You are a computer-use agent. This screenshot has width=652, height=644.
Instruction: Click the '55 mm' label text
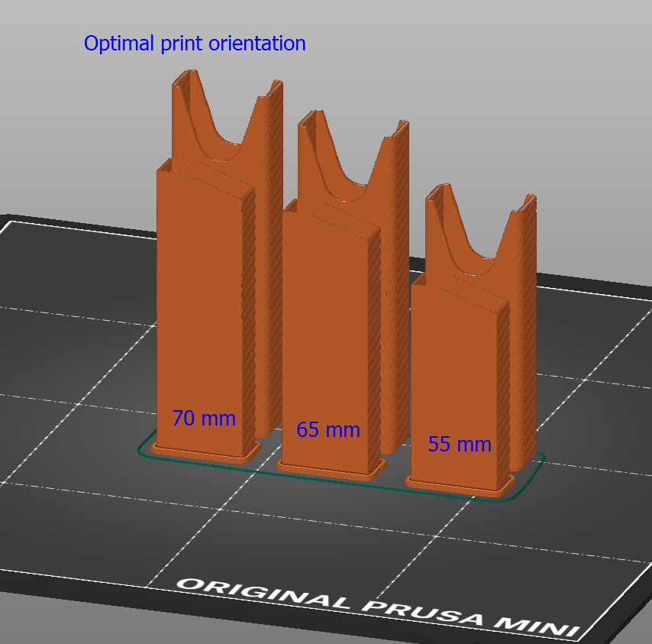460,444
